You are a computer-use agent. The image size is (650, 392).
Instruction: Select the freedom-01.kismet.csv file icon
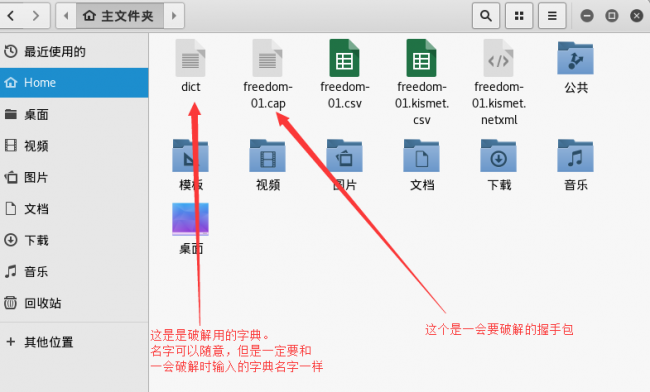tap(422, 58)
